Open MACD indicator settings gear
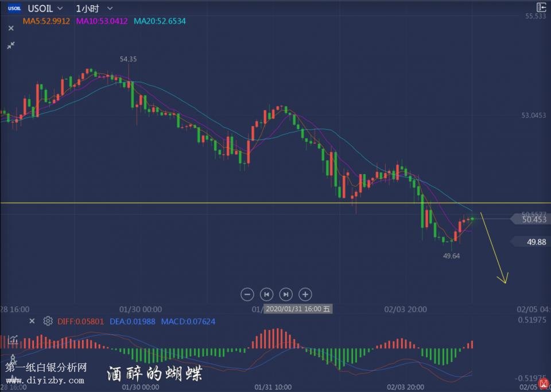The width and height of the screenshot is (551, 392). click(x=48, y=321)
